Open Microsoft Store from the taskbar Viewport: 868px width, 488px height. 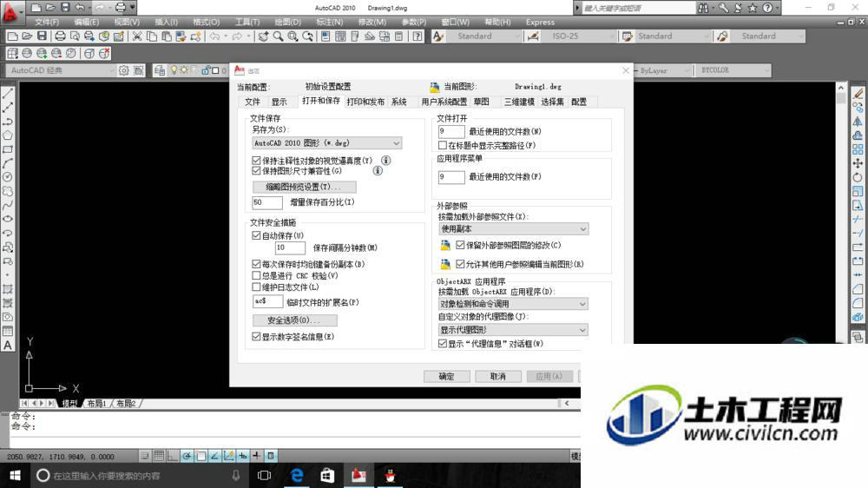click(327, 475)
